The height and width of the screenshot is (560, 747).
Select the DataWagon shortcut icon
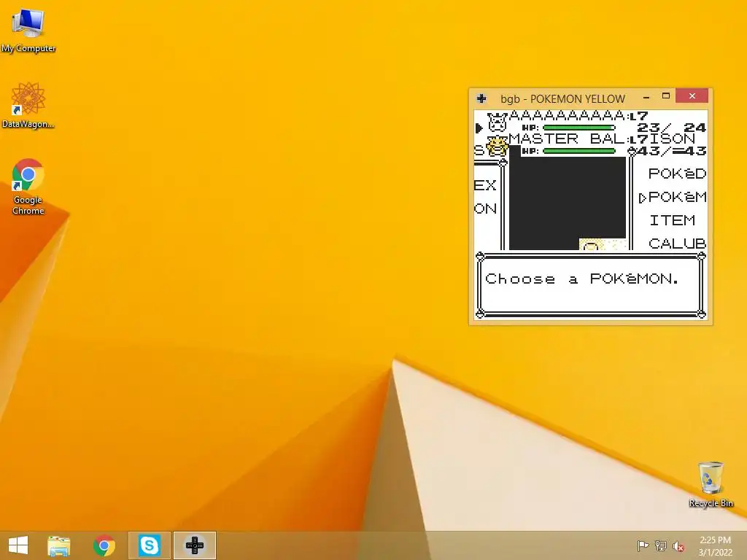coord(28,105)
